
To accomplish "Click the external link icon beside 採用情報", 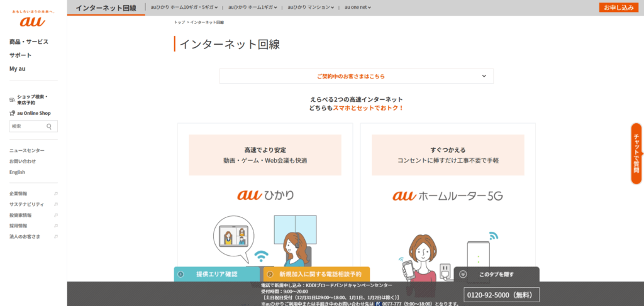I will 55,226.
